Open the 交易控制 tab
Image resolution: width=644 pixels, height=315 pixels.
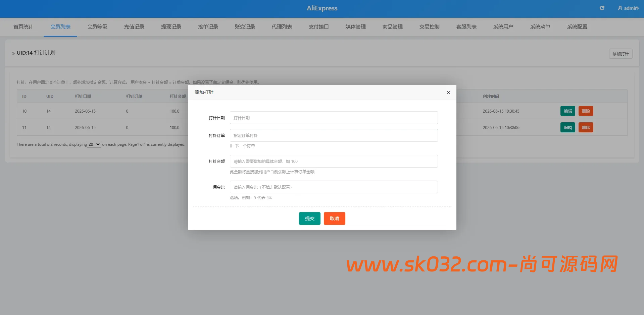(x=430, y=27)
